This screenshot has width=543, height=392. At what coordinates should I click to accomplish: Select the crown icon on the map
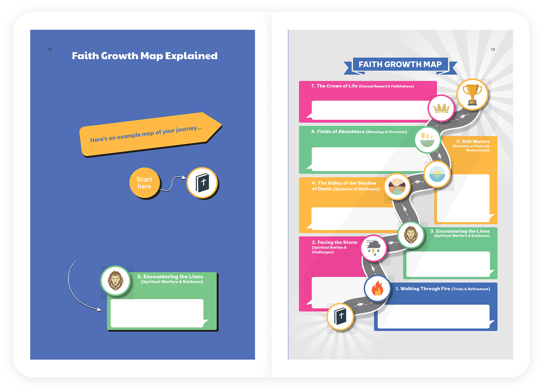[x=441, y=108]
